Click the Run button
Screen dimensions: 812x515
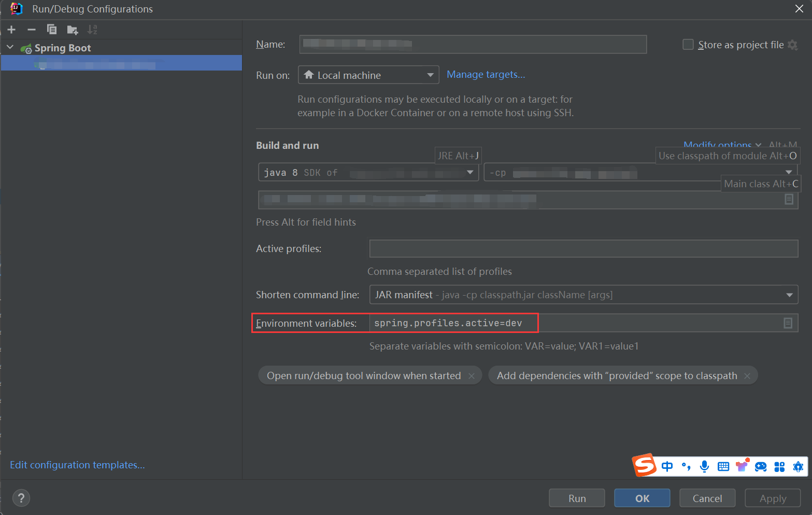577,498
